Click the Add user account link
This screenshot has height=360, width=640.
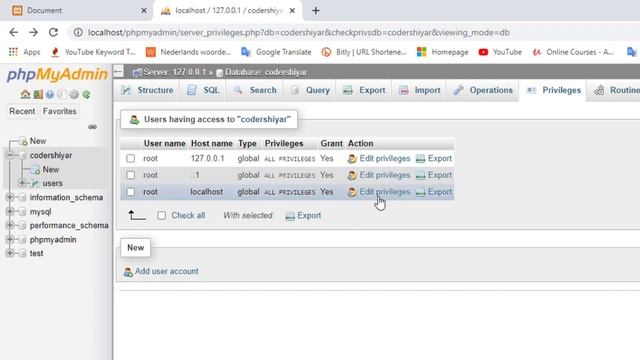(167, 271)
